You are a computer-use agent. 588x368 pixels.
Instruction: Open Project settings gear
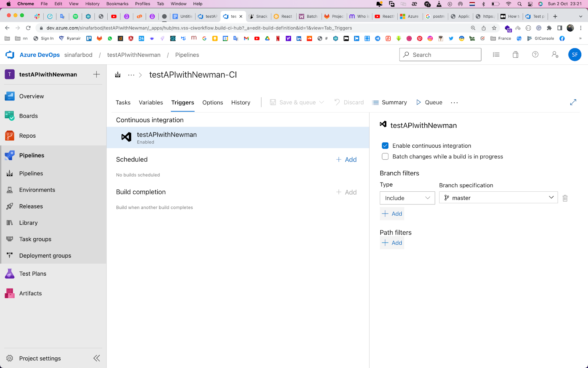(10, 358)
